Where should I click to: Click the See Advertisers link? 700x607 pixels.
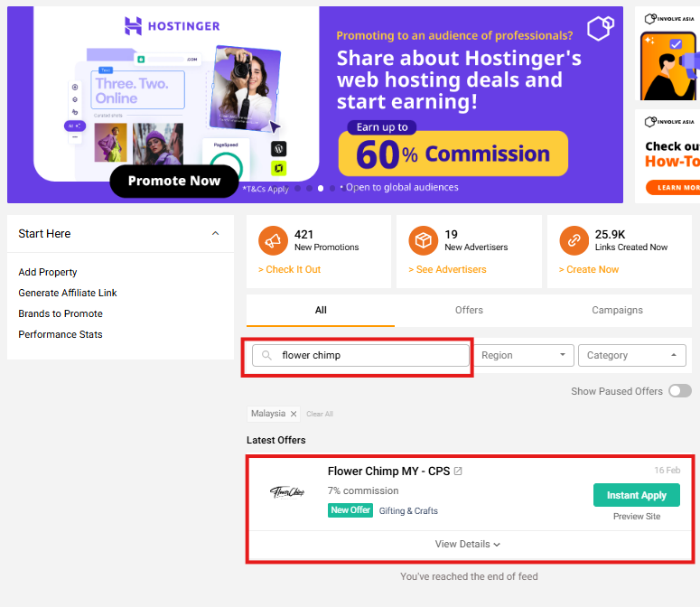point(447,269)
